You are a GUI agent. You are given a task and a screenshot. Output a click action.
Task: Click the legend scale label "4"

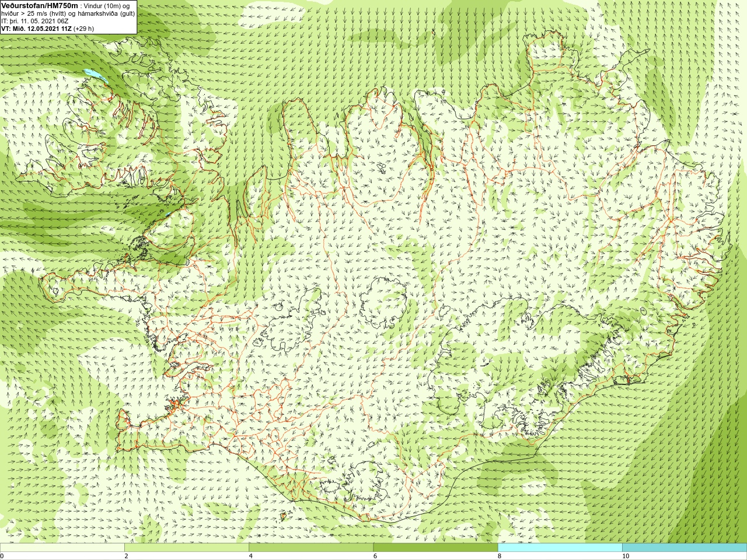[251, 556]
